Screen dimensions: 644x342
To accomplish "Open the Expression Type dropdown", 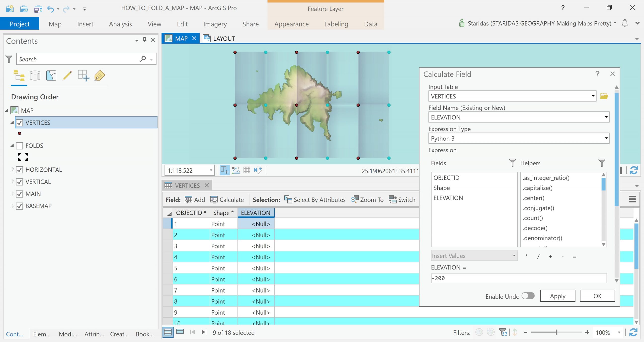I will (x=606, y=138).
